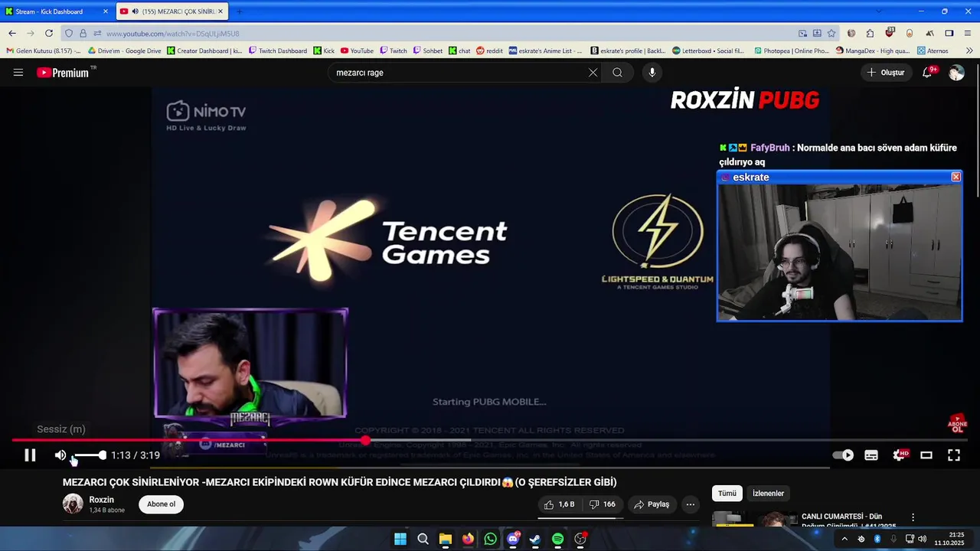Enter fullscreen mode in the player
Screen dimensions: 980x551
point(954,455)
